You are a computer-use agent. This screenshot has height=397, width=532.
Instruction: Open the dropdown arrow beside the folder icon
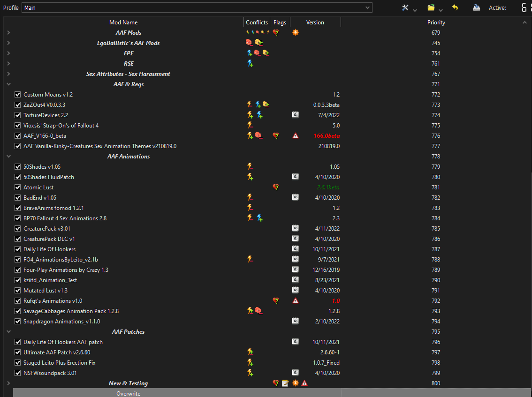tap(441, 10)
